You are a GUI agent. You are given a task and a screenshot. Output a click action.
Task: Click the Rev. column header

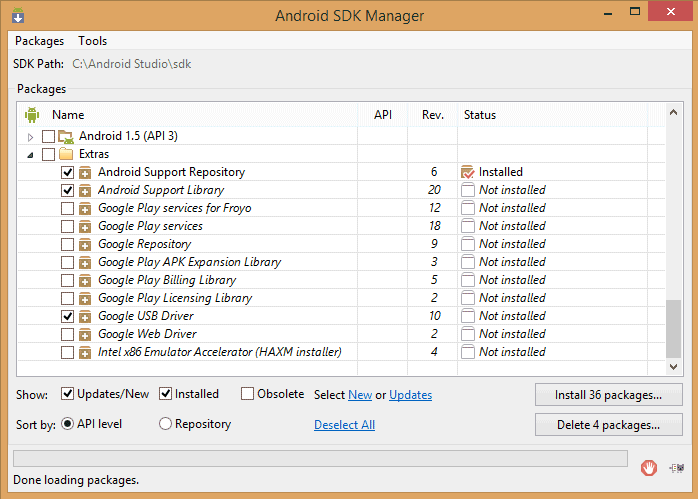(433, 115)
